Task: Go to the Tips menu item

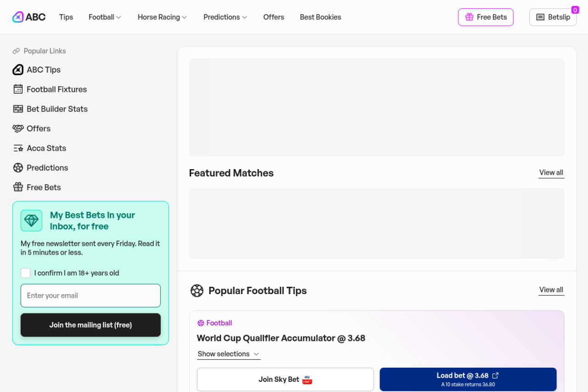Action: (x=66, y=17)
